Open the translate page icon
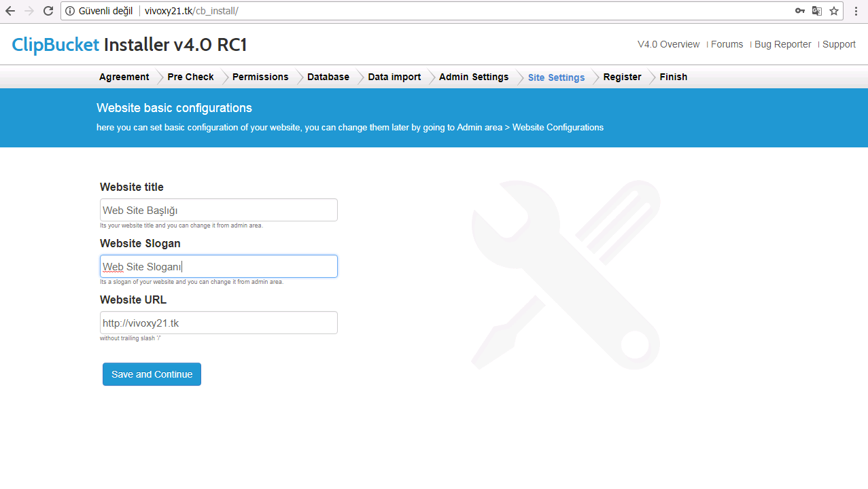This screenshot has width=868, height=489. (817, 11)
